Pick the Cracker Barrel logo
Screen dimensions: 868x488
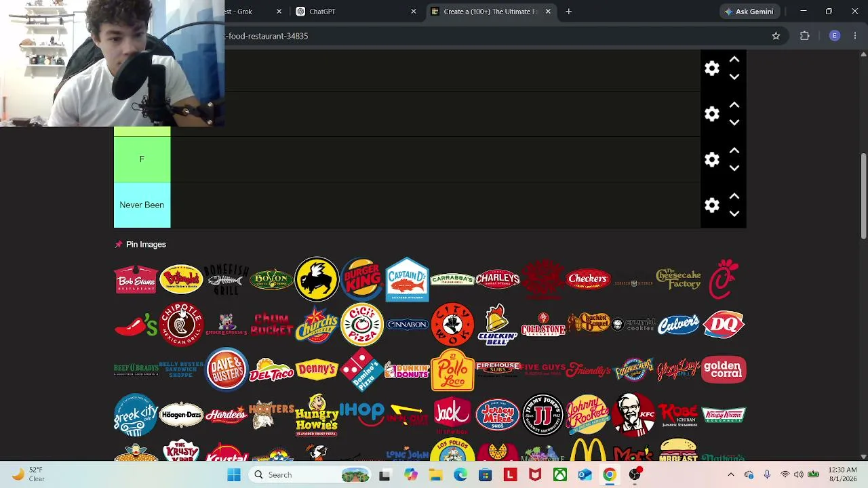pyautogui.click(x=588, y=323)
